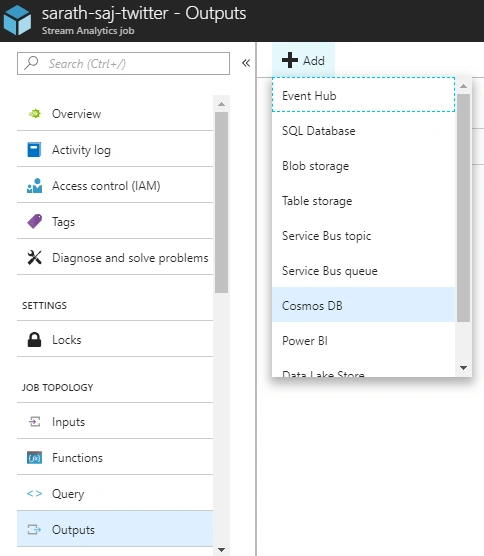Screen dimensions: 484x556
Task: Open Activity log from its blue book icon
Action: pyautogui.click(x=34, y=150)
